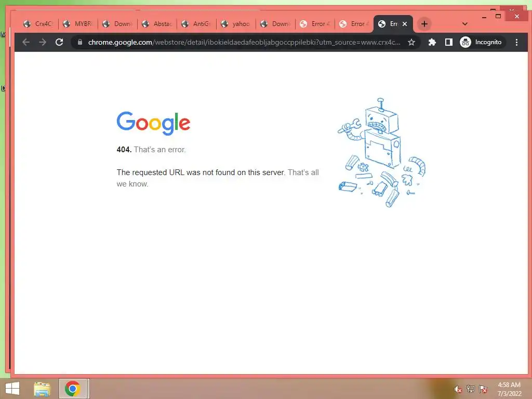Toggle the side panel icon
Viewport: 532px width, 399px height.
point(448,42)
